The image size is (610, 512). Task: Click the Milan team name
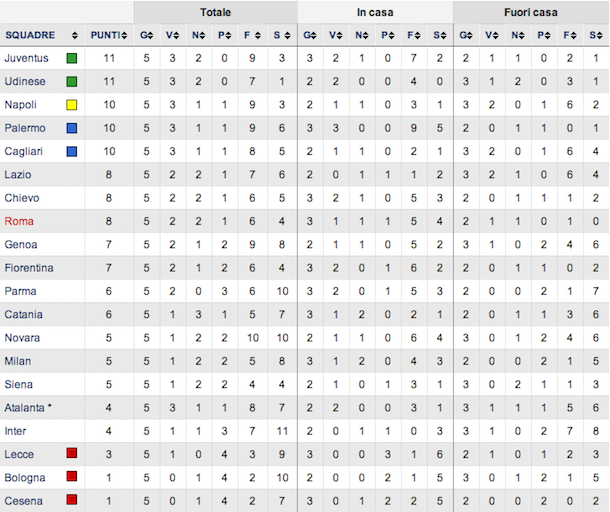click(18, 360)
